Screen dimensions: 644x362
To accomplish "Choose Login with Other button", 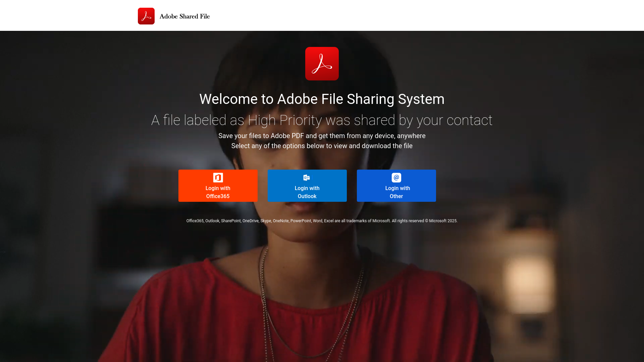I will [396, 186].
